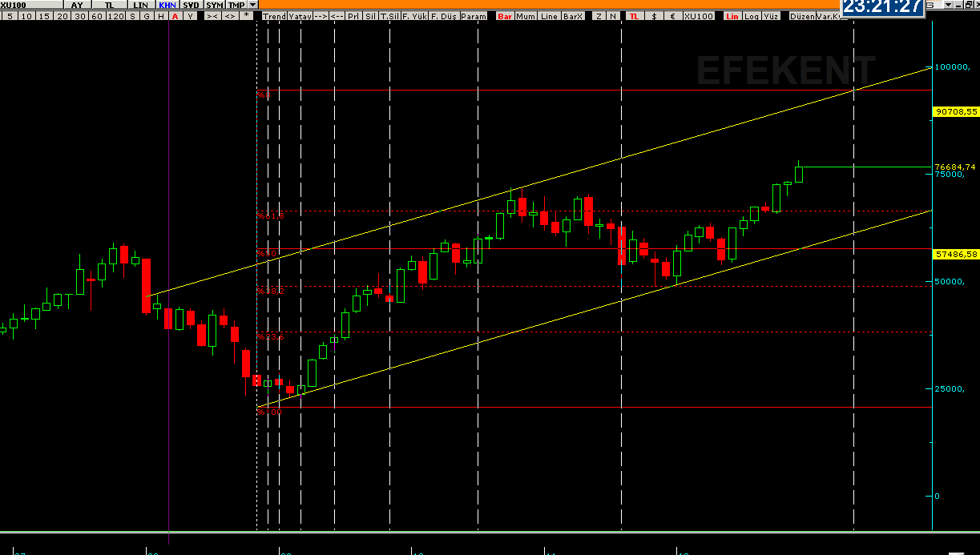The image size is (980, 555).
Task: Select the 60 minute period
Action: tap(97, 16)
